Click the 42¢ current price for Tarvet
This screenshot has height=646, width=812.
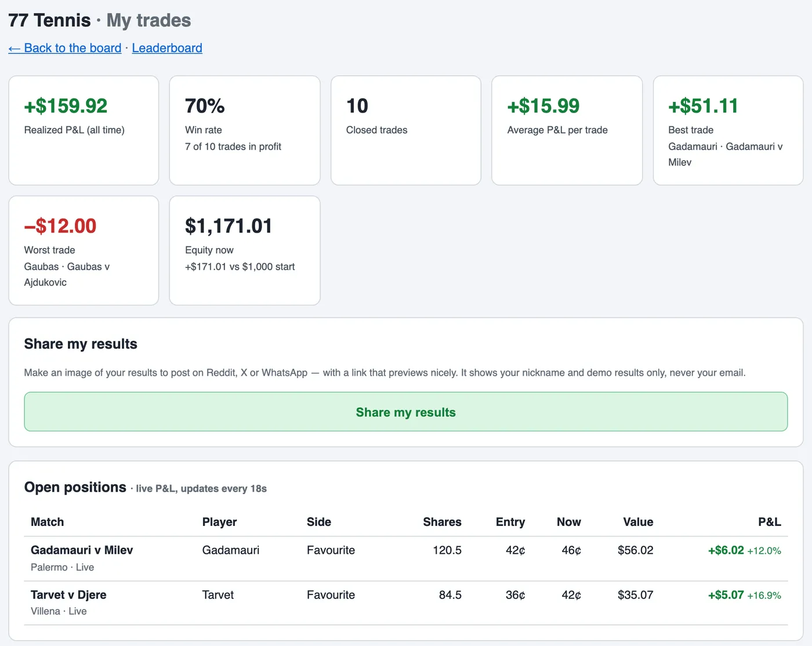point(571,595)
